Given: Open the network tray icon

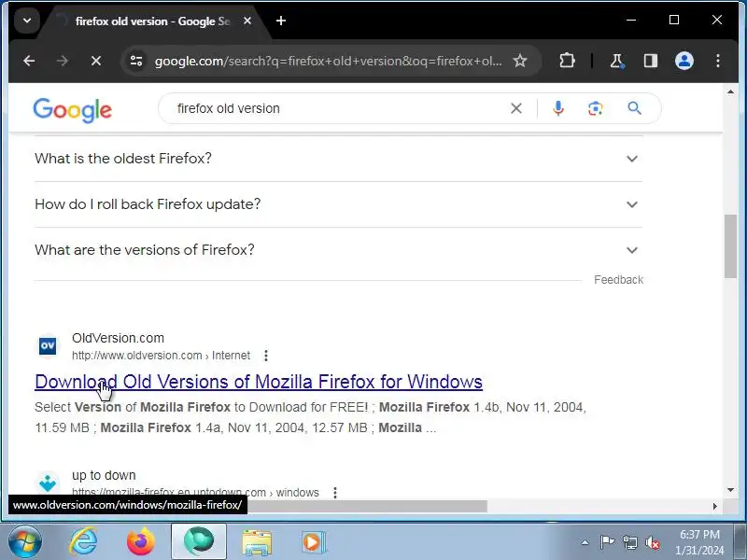Looking at the screenshot, I should [x=629, y=542].
